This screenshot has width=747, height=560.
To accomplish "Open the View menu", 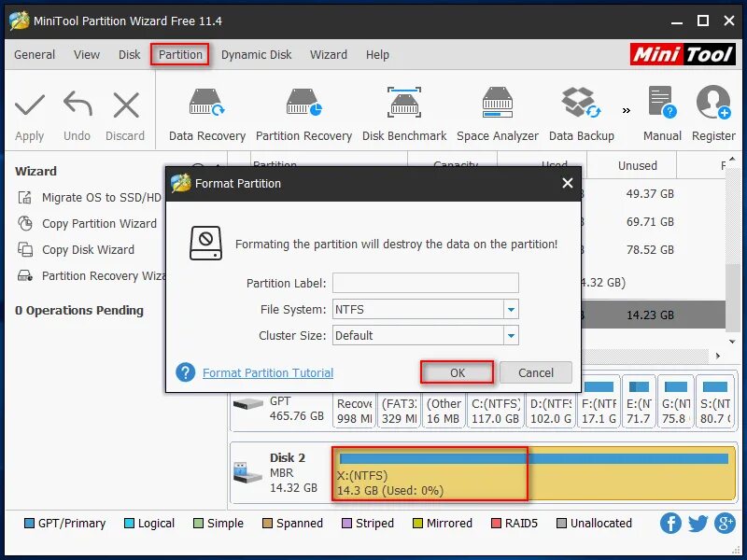I will pos(87,55).
